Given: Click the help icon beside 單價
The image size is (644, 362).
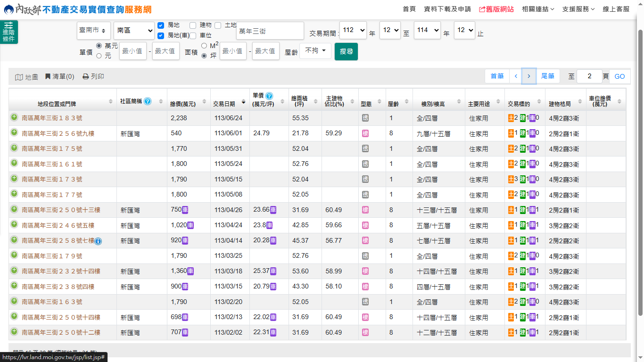Looking at the screenshot, I should [x=269, y=96].
